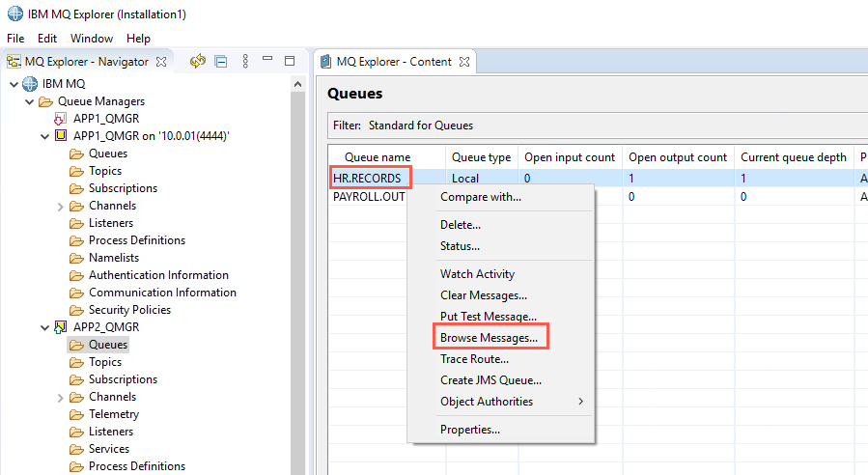The image size is (868, 475).
Task: Open the Edit menu
Action: pyautogui.click(x=47, y=39)
